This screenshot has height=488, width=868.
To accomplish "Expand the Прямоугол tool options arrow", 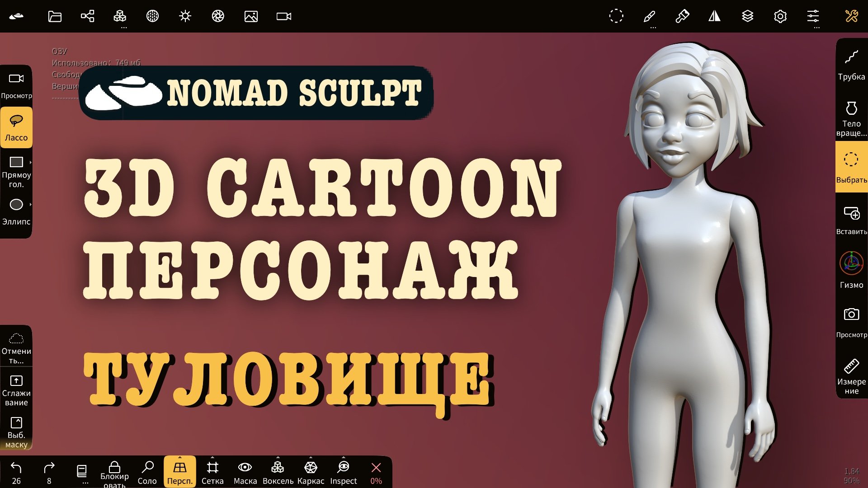I will click(x=31, y=161).
